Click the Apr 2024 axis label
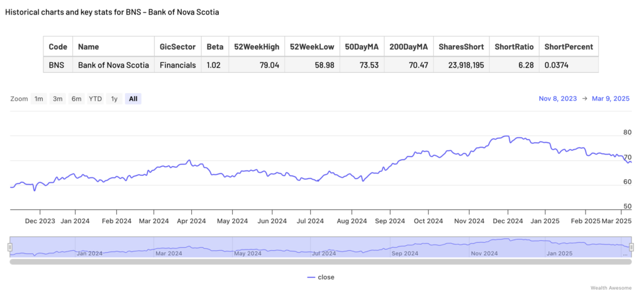Viewport: 644px width, 298px height. (x=191, y=221)
